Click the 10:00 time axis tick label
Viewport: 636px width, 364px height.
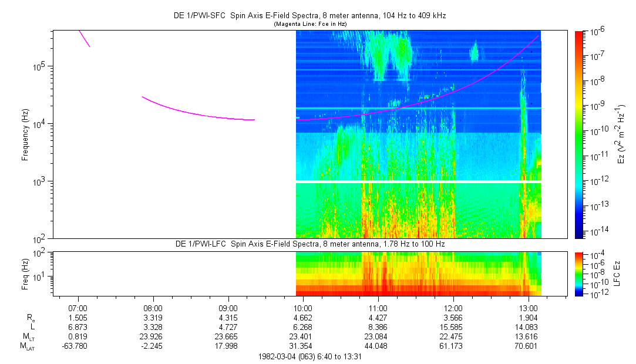point(303,308)
